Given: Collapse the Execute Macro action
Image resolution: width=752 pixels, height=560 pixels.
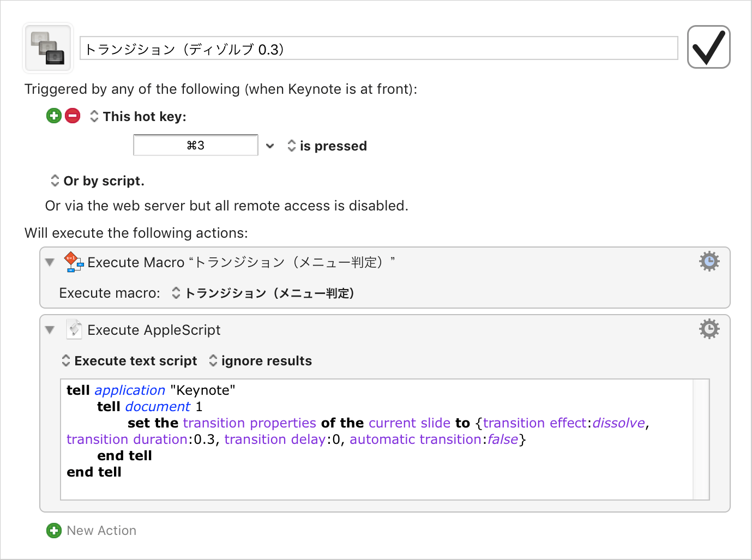Looking at the screenshot, I should pyautogui.click(x=50, y=262).
